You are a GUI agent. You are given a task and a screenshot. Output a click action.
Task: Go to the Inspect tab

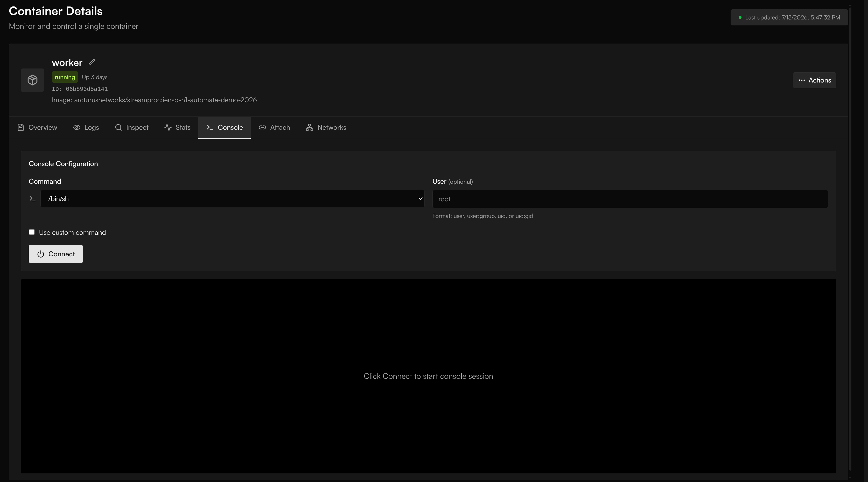tap(131, 127)
